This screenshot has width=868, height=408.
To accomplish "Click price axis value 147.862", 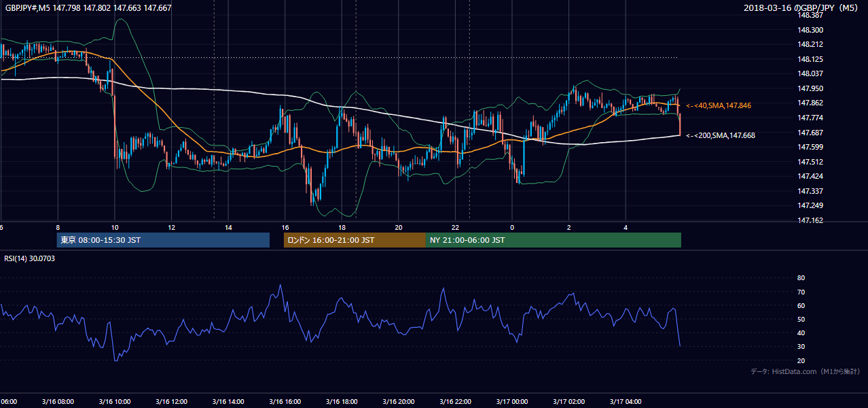I will [811, 103].
